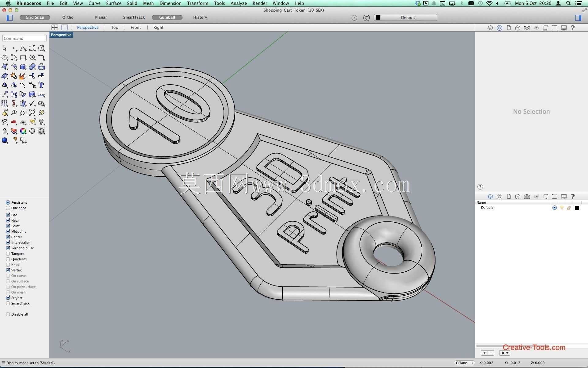Open the camera icon in lower panel
The width and height of the screenshot is (588, 368).
(527, 197)
